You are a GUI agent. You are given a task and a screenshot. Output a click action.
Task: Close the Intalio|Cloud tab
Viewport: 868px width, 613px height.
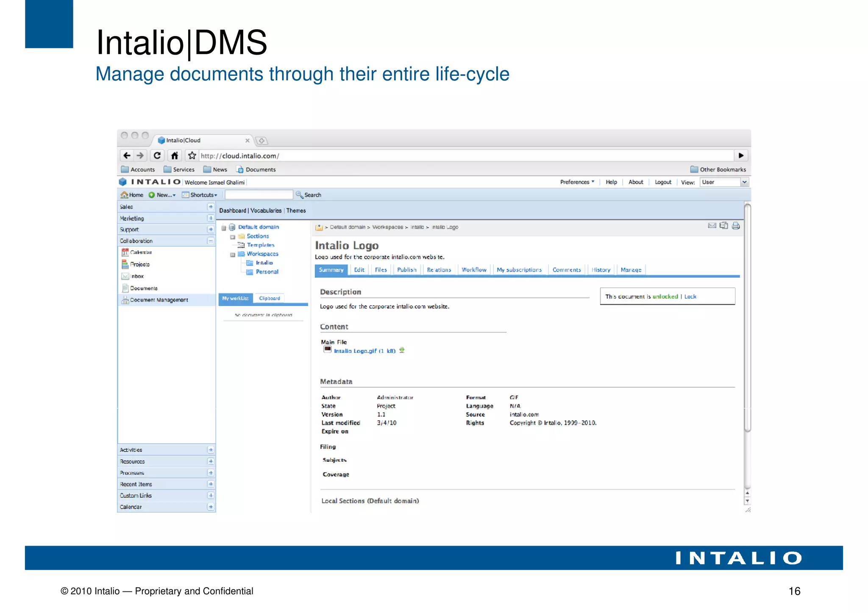248,141
